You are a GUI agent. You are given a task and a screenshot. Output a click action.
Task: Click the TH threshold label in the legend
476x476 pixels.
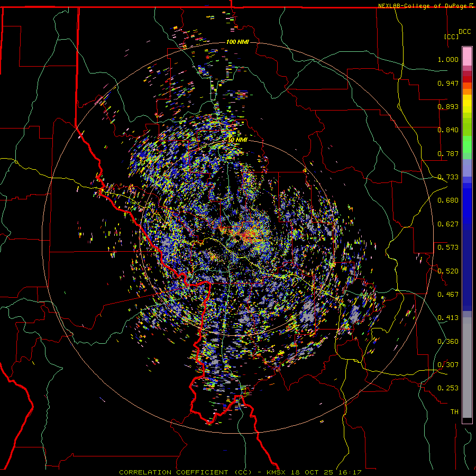point(454,412)
